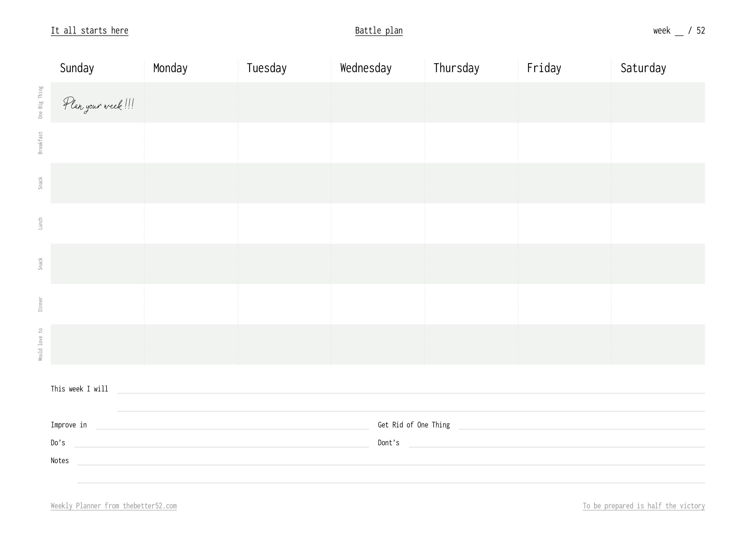Image resolution: width=756 pixels, height=534 pixels.
Task: Click 'To be prepared is half the victory'
Action: pos(644,506)
